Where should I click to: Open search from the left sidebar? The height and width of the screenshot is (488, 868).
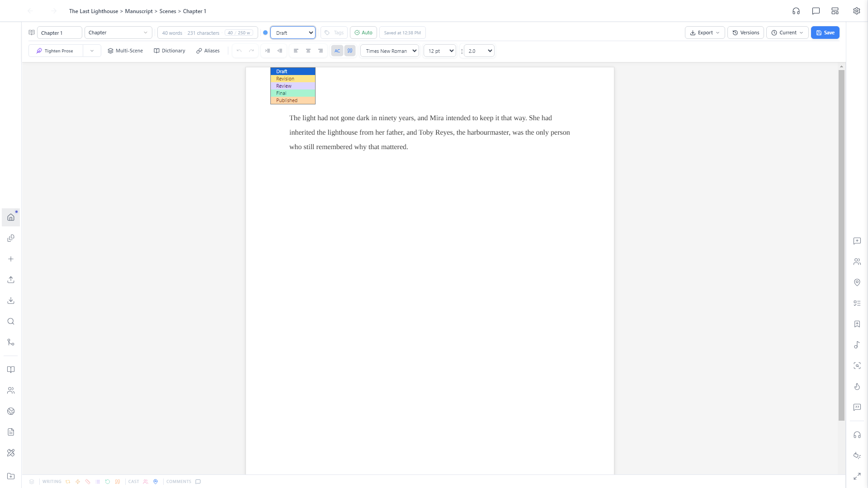click(x=11, y=321)
